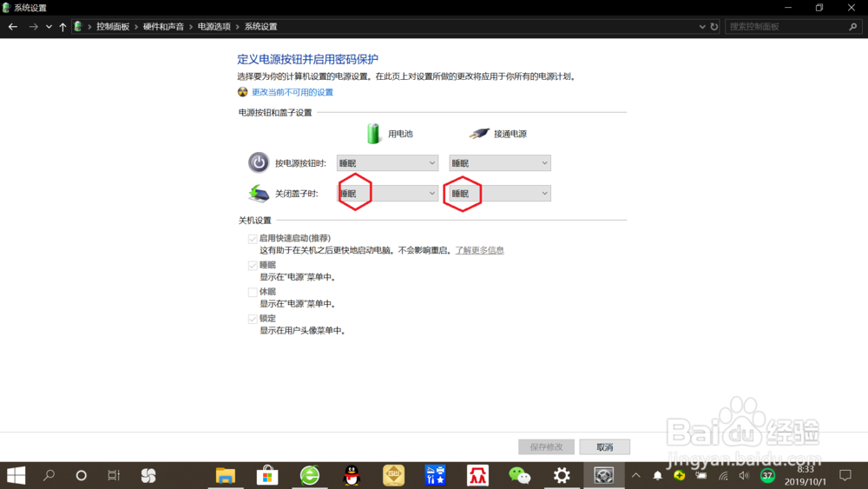Viewport: 868px width, 489px height.
Task: Toggle 锁定 checkbox
Action: pyautogui.click(x=253, y=319)
